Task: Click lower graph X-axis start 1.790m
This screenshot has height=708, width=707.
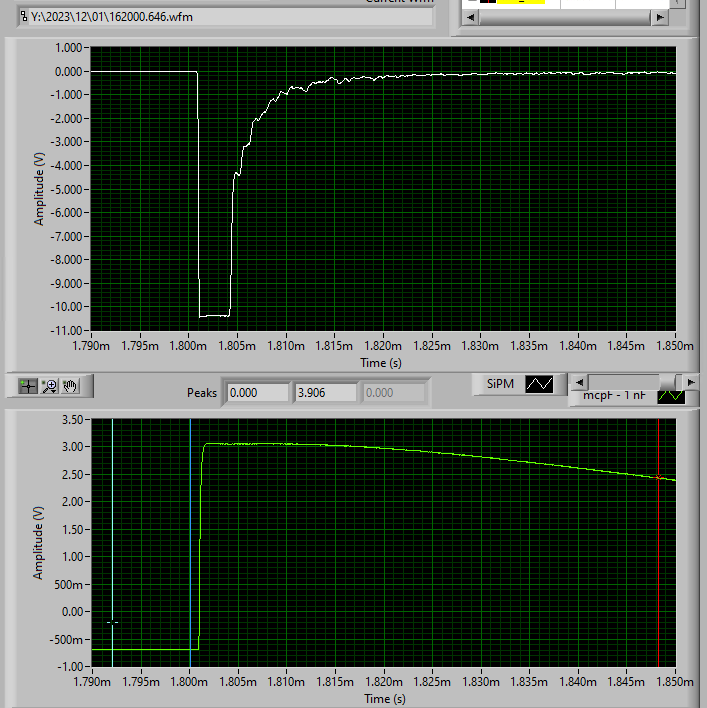Action: pos(92,681)
